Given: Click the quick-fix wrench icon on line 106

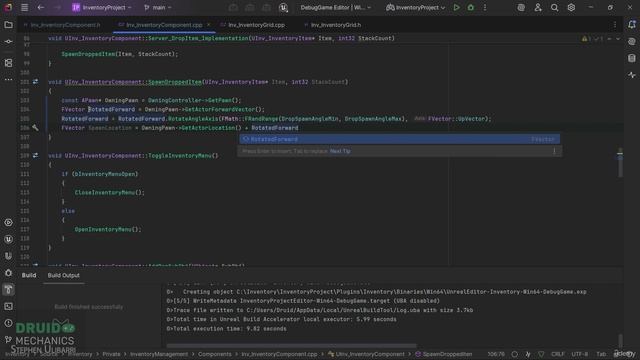Looking at the screenshot, I should (36, 128).
